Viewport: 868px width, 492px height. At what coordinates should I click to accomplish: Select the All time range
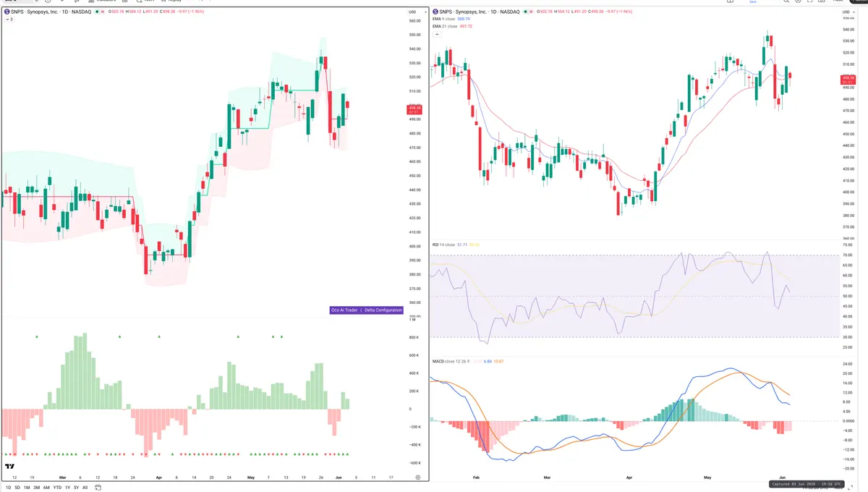click(85, 488)
